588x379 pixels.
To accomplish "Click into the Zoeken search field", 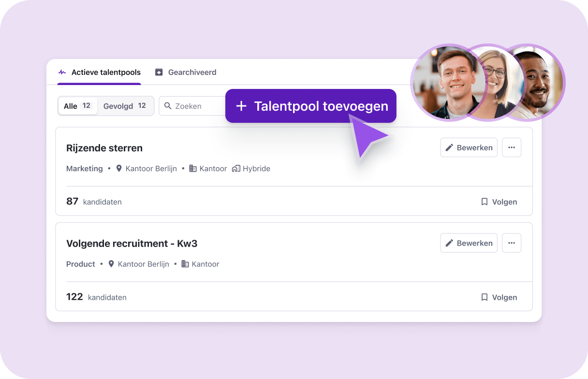I will click(192, 106).
